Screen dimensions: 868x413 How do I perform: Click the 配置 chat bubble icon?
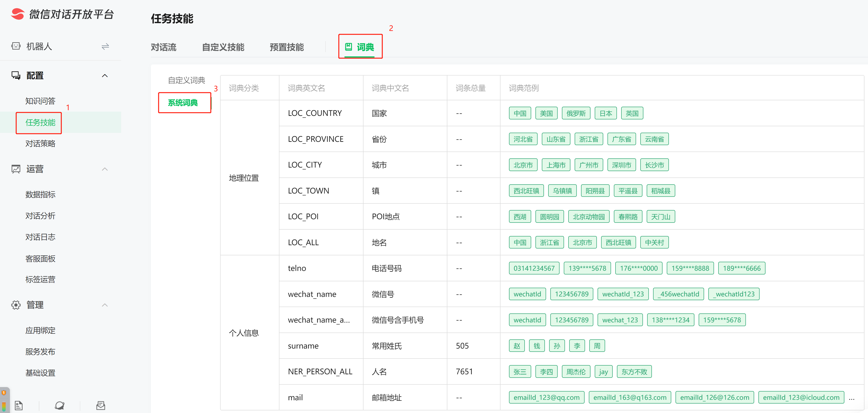pos(16,75)
